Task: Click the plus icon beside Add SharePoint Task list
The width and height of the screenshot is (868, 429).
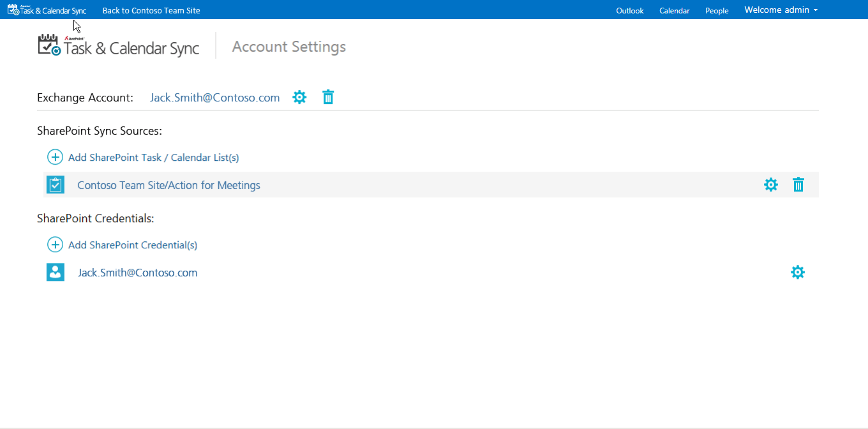Action: [x=56, y=156]
